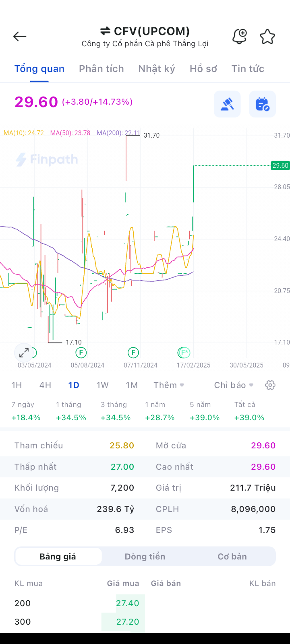
Task: Open the order gavel icon button
Action: [x=227, y=104]
